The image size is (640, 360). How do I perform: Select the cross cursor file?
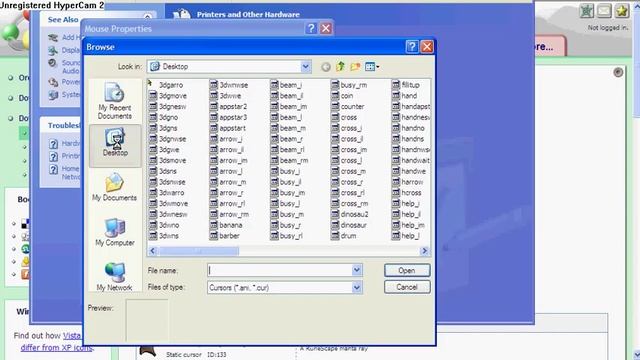click(344, 117)
